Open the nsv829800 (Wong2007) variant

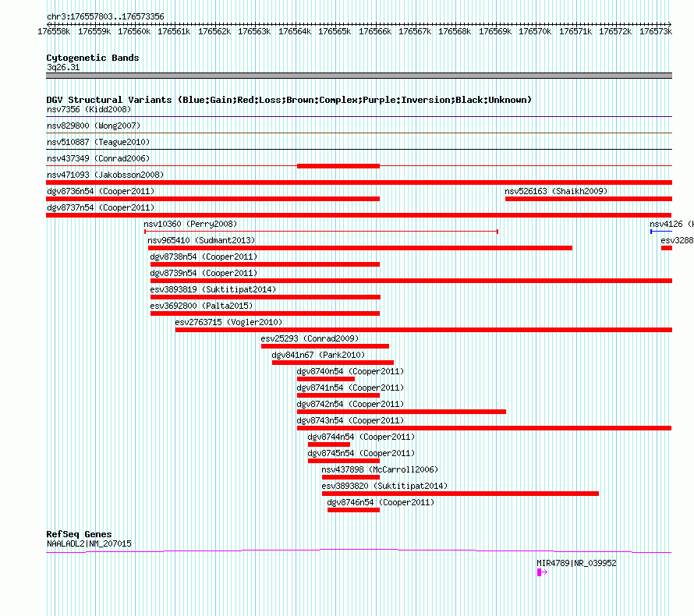tap(94, 126)
